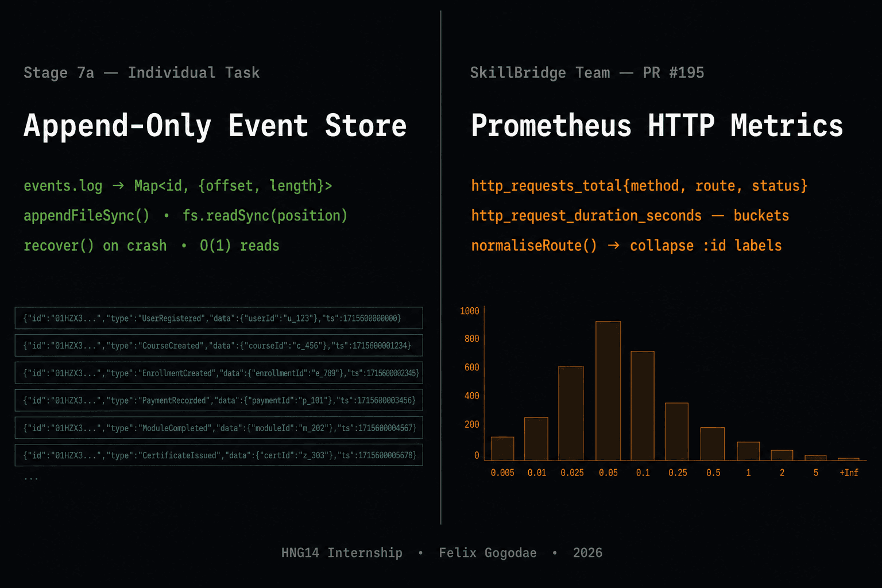
Task: Click the histogram bar for bucket +Inf
Action: (849, 459)
